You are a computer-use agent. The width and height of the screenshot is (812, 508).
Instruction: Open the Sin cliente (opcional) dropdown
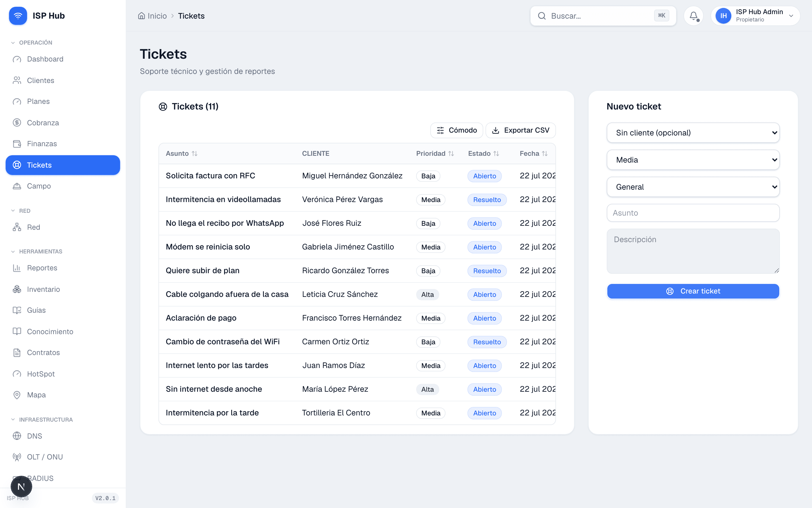(693, 133)
